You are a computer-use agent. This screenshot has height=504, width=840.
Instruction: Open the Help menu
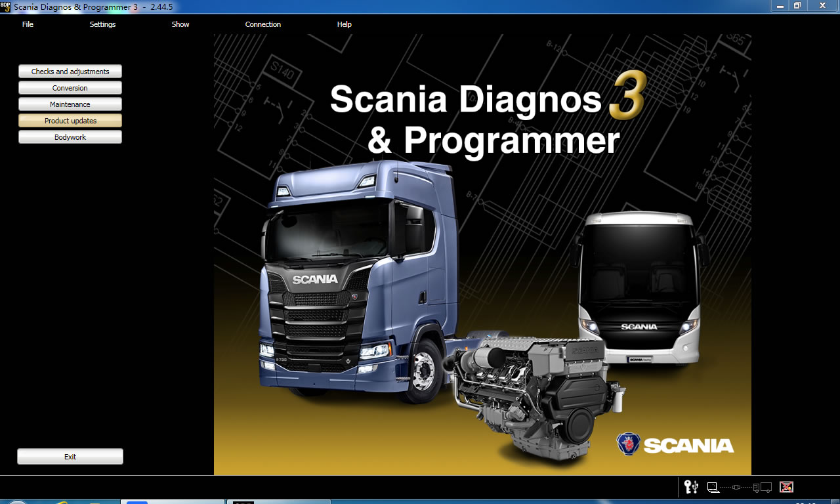[x=344, y=24]
